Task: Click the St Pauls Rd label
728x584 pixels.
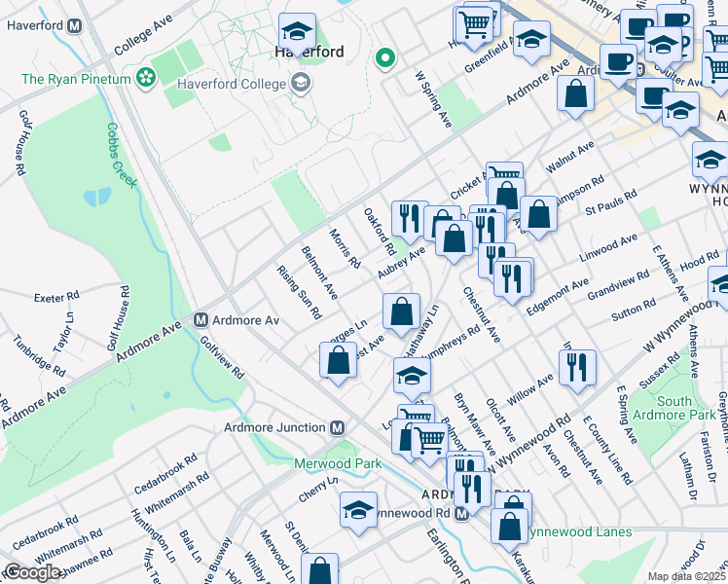Action: coord(611,202)
